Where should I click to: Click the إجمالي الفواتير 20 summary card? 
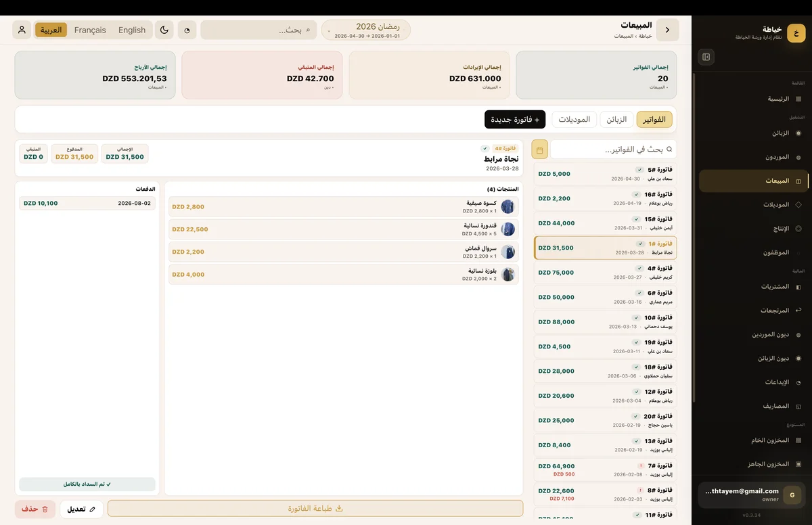click(596, 75)
